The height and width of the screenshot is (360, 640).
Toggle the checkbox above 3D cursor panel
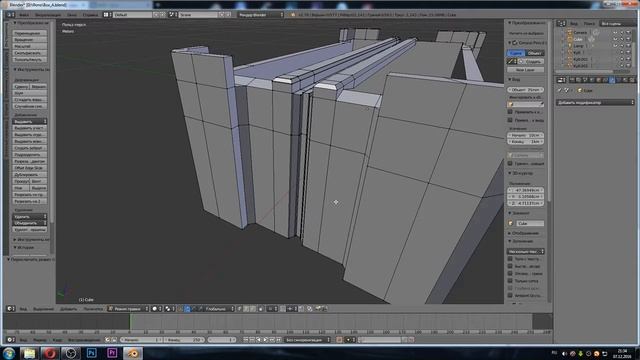coord(510,163)
